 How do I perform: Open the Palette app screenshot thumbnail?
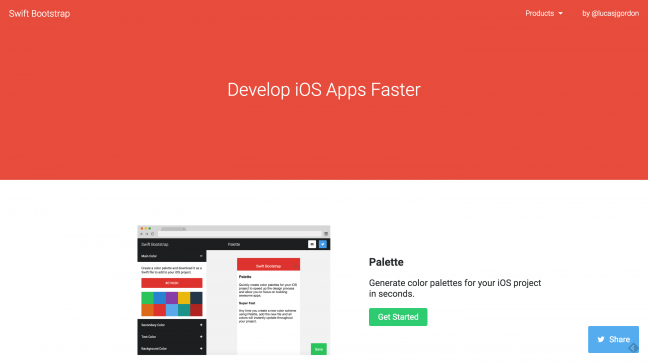coord(234,290)
